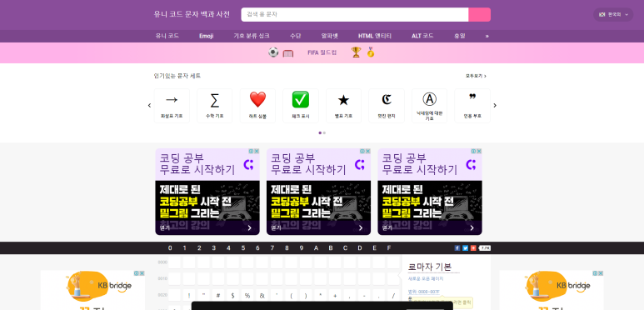Click the orange plus share icon
The image size is (644, 310).
tap(473, 248)
